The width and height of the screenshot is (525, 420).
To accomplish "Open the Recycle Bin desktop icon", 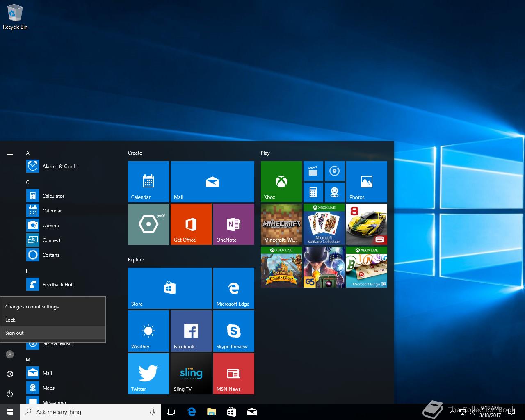I will click(15, 17).
